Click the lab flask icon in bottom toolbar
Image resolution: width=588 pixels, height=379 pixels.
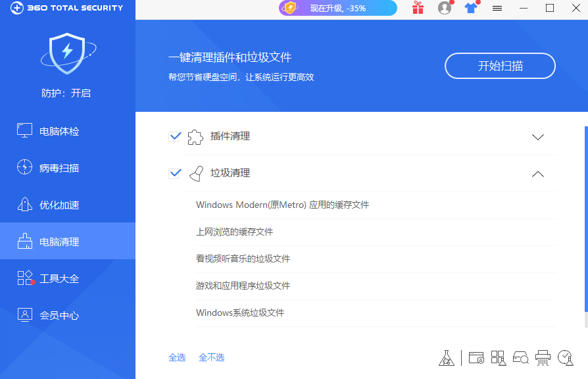point(446,357)
